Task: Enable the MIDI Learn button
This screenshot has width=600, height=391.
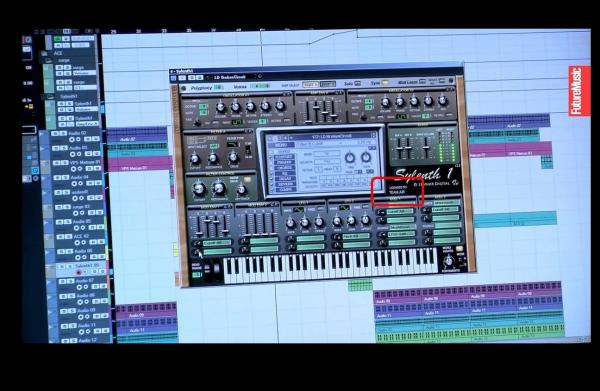Action: (x=422, y=81)
